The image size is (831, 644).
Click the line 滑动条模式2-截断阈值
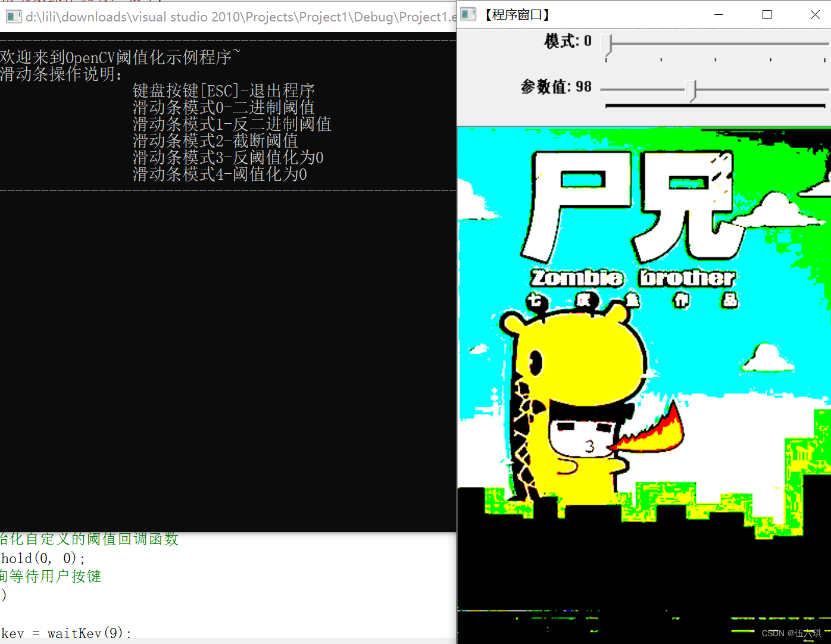(x=215, y=140)
